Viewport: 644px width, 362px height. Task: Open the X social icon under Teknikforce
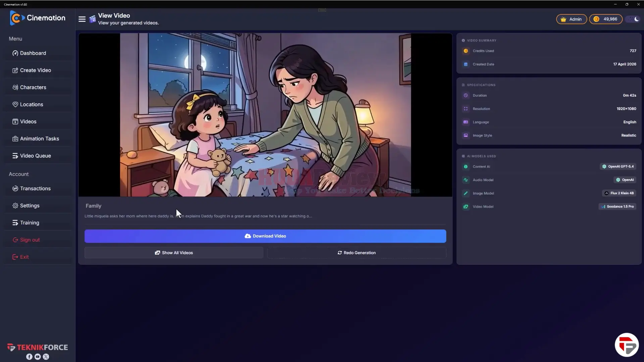pyautogui.click(x=46, y=357)
